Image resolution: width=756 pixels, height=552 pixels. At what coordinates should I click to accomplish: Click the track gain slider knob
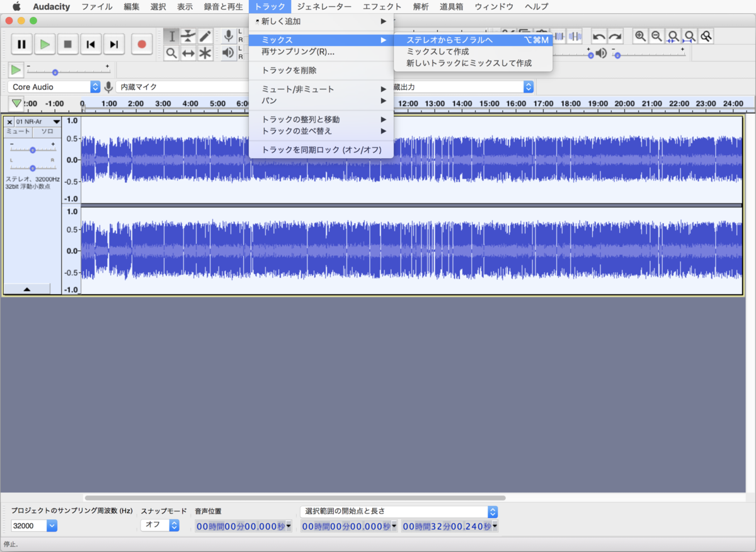point(33,150)
